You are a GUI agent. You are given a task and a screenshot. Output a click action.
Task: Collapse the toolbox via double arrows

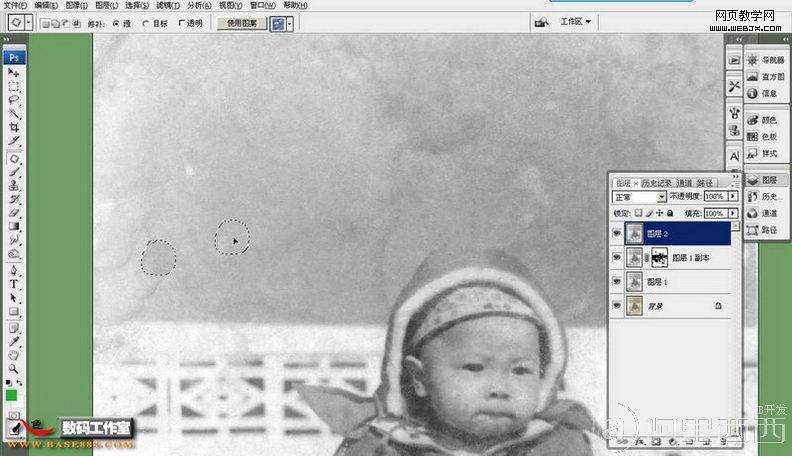pyautogui.click(x=7, y=39)
